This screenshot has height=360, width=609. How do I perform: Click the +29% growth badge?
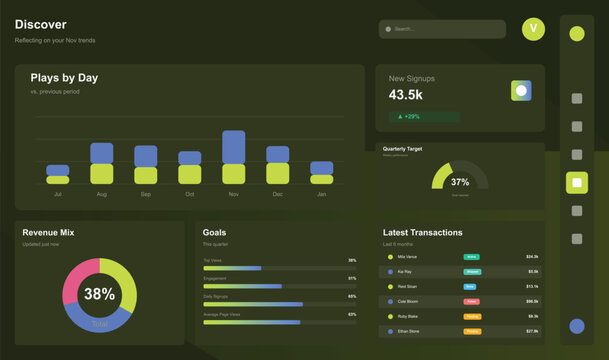click(x=424, y=117)
